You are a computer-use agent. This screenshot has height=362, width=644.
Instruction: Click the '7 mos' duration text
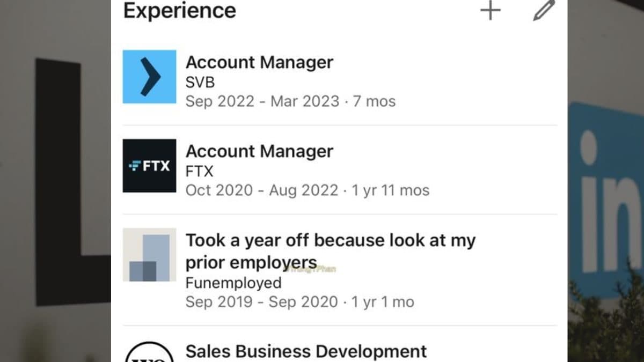pos(374,101)
